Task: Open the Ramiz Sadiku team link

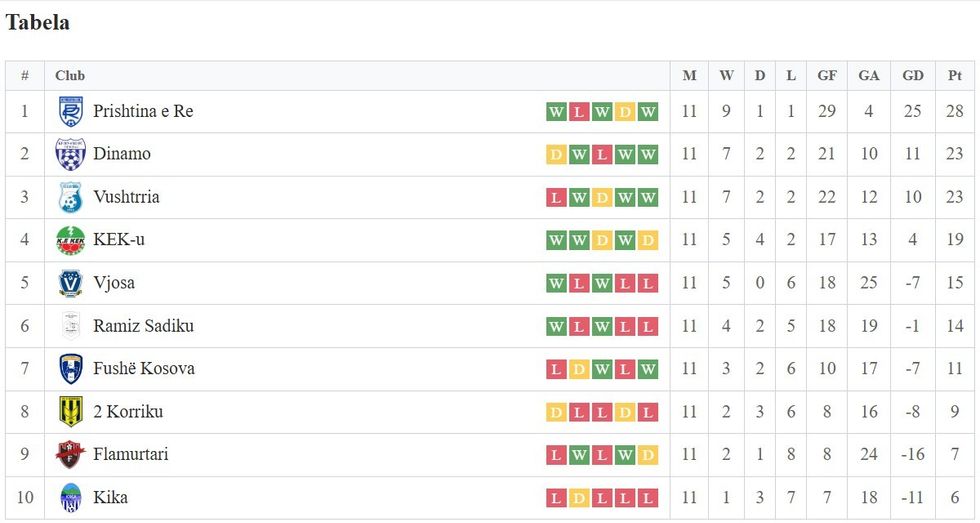Action: pos(143,326)
